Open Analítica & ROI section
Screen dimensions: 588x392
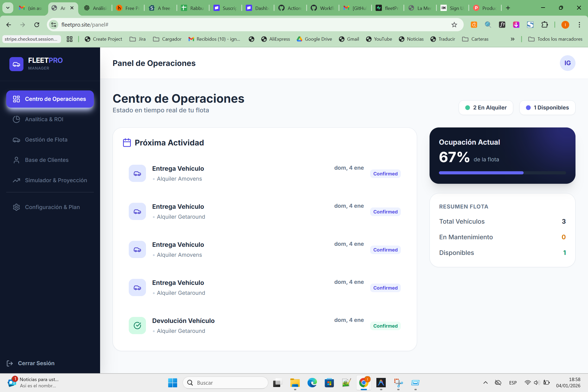(x=44, y=119)
